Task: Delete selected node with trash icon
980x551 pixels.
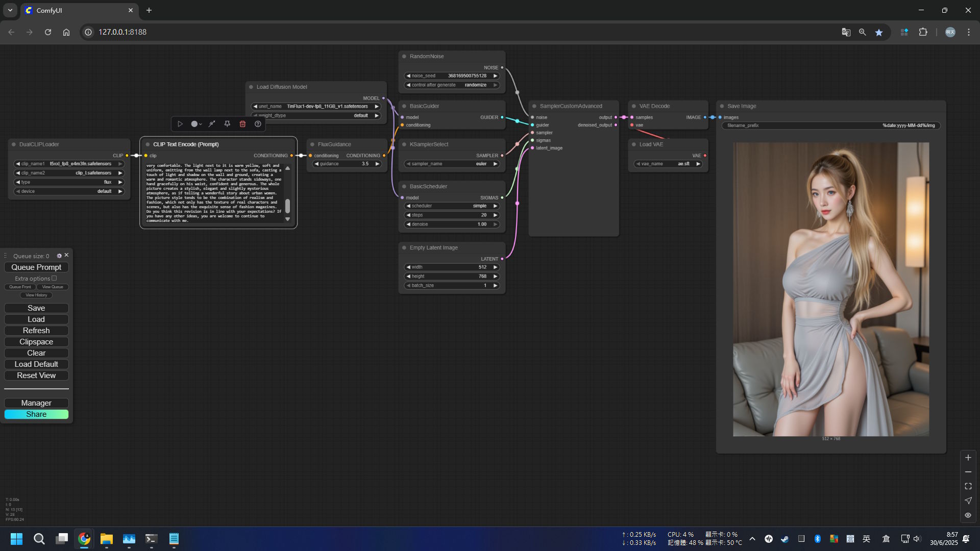Action: (242, 124)
